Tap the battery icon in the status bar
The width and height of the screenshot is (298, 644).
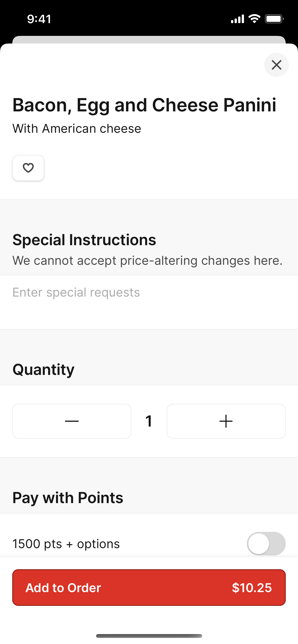pos(274,19)
